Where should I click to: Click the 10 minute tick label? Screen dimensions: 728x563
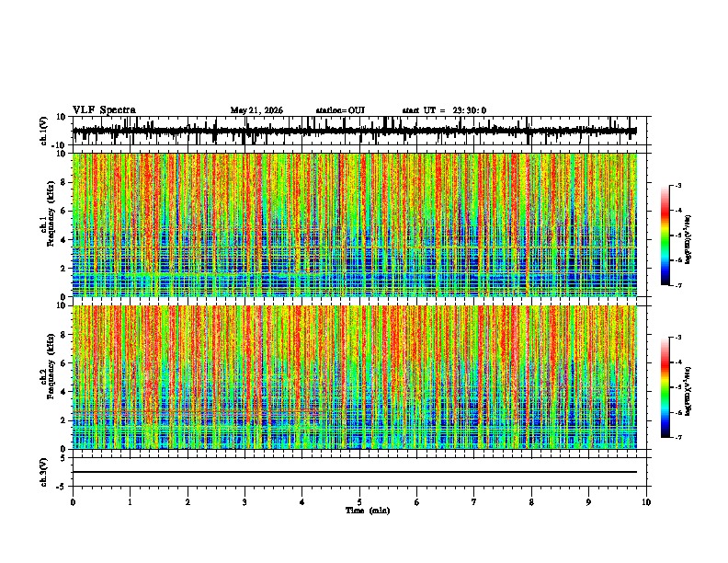646,502
